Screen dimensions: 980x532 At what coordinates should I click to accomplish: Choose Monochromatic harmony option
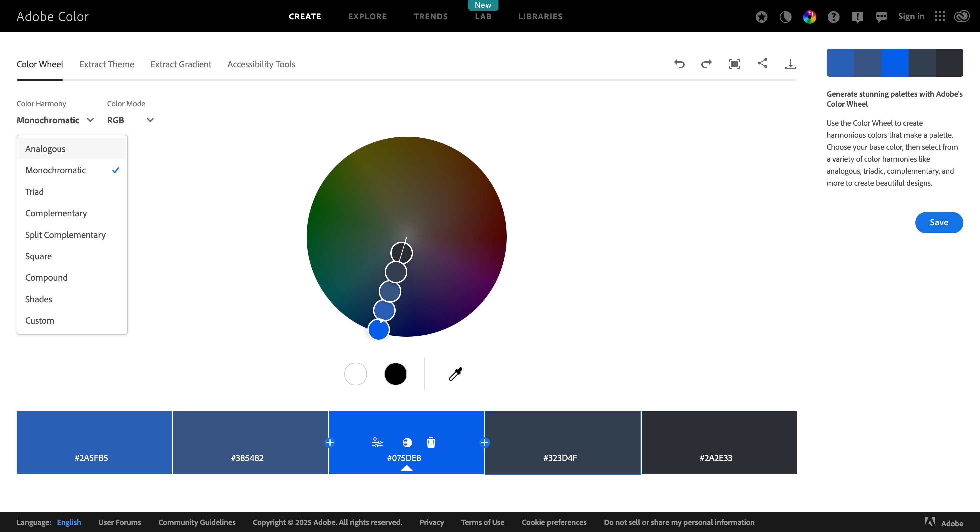pyautogui.click(x=72, y=170)
